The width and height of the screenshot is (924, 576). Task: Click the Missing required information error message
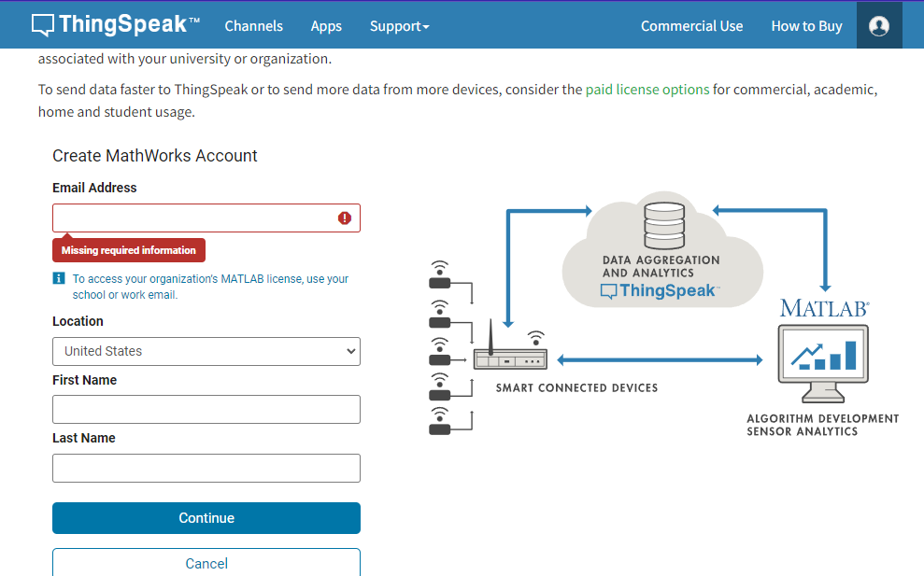tap(129, 250)
